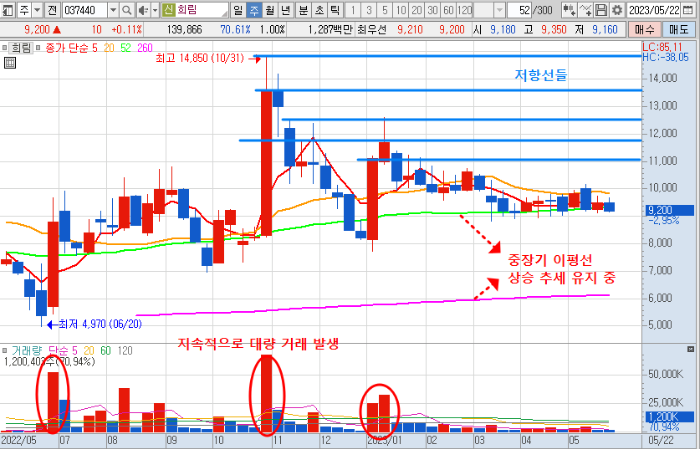The image size is (700, 449).
Task: Select the 20 interval button in toolbar
Action: click(417, 10)
